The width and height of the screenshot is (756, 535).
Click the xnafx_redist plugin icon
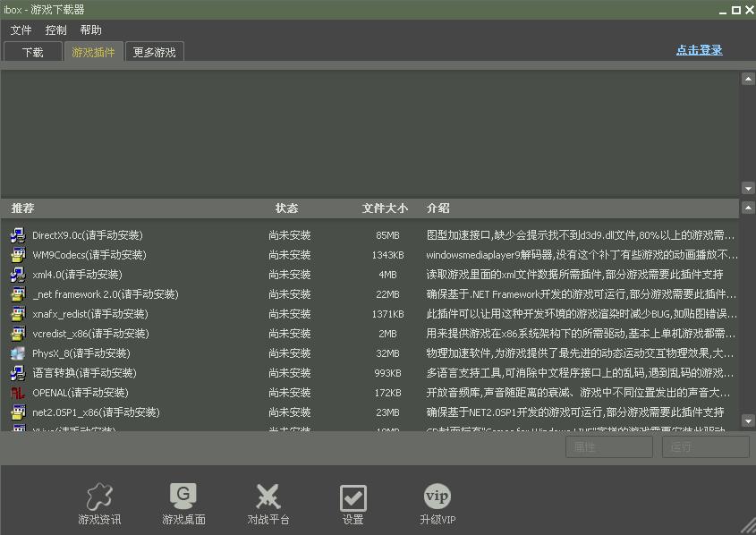pos(18,314)
